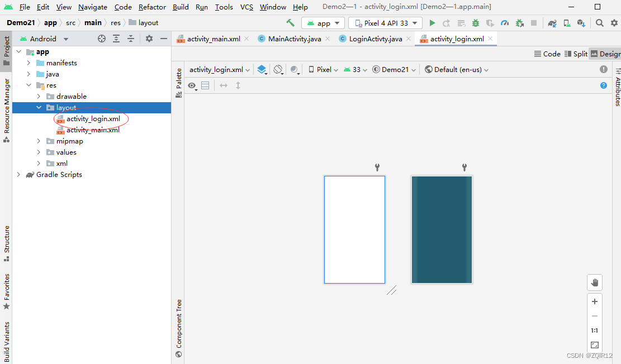
Task: Open the Default (en-us) locale dropdown
Action: coord(457,70)
